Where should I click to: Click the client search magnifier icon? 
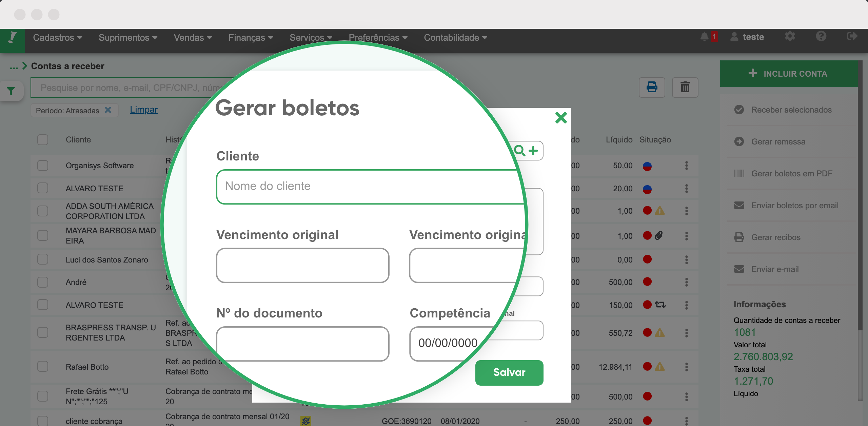pyautogui.click(x=519, y=150)
